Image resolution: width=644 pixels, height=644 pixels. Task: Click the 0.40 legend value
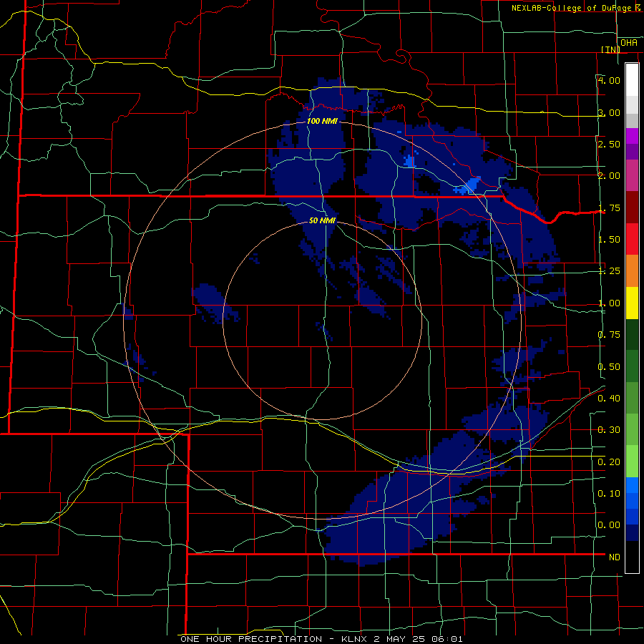pos(609,399)
